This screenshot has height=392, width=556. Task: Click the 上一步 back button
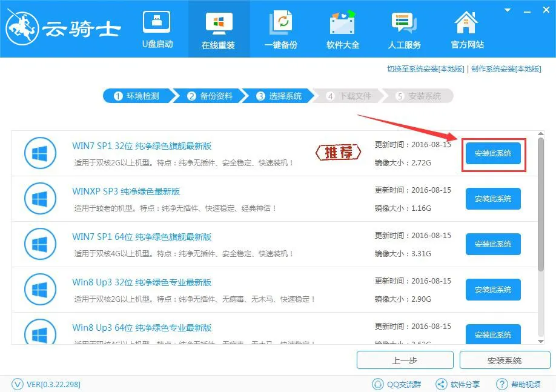tap(405, 360)
